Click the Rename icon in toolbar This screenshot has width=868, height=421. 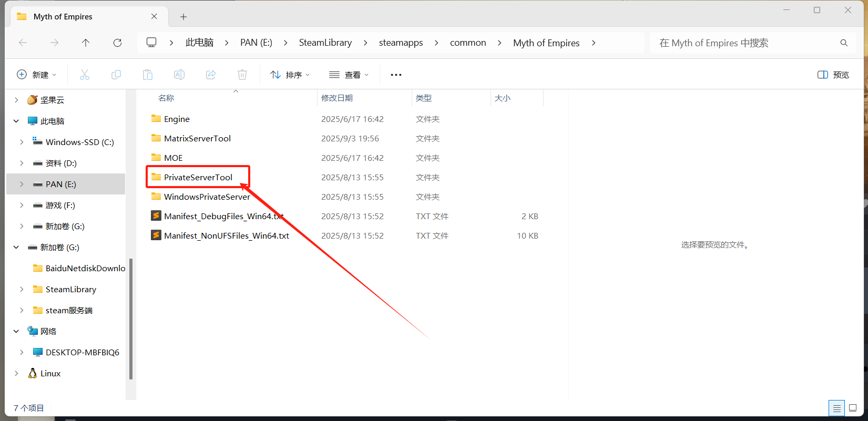[x=179, y=75]
